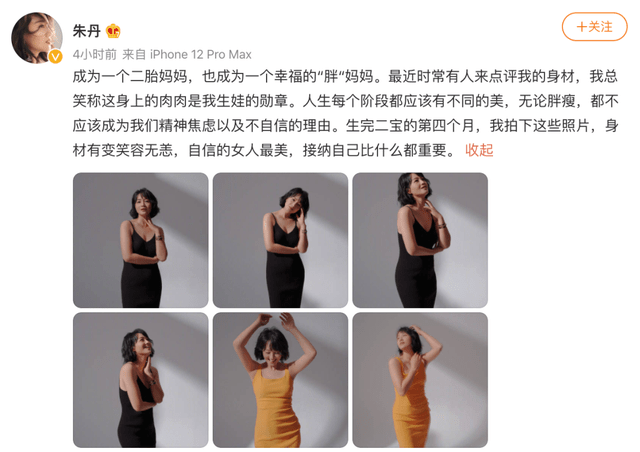Click the 来自 iPhone 12 Pro Max source
Viewport: 640px width, 452px height.
(x=187, y=54)
